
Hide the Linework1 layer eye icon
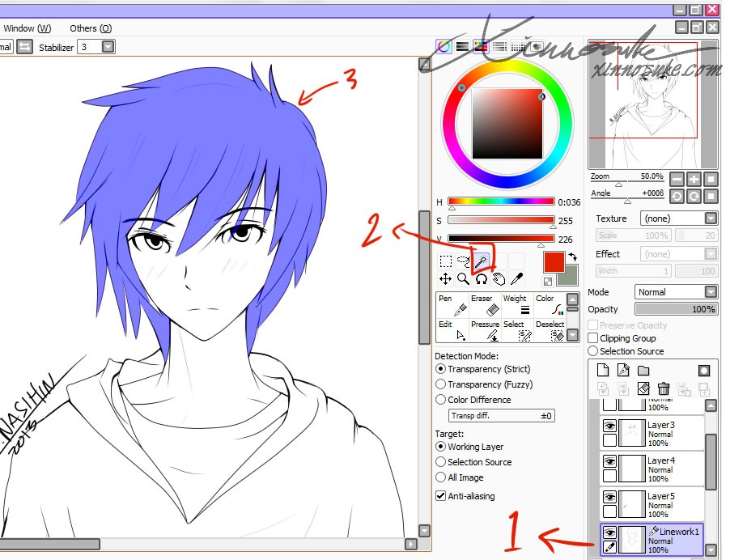610,532
